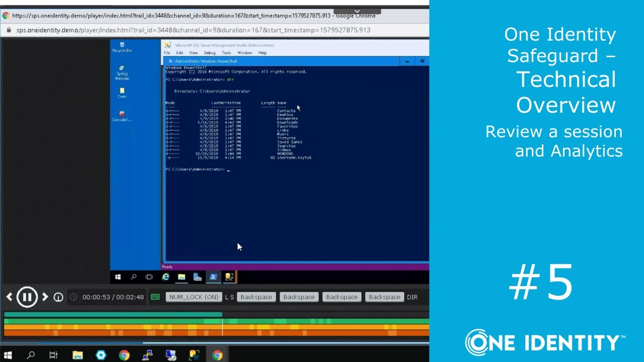Screen dimensions: 644x362
Task: Switch to PowerShell on recorded taskbar
Action: [x=214, y=277]
